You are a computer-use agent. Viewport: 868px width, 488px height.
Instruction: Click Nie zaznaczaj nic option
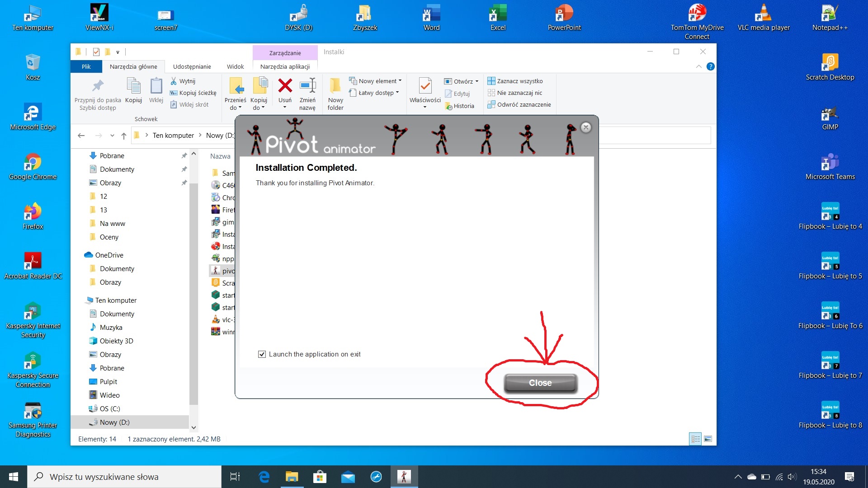tap(514, 93)
